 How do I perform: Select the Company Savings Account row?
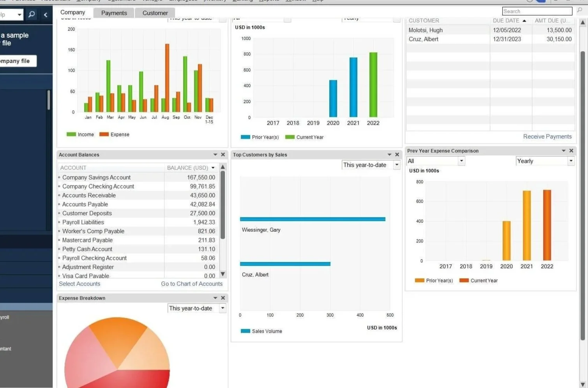[138, 177]
